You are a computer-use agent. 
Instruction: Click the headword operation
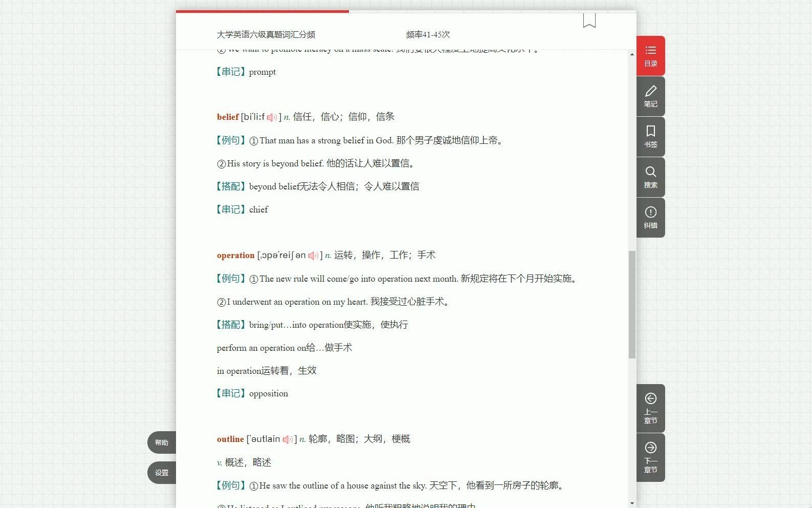click(235, 255)
